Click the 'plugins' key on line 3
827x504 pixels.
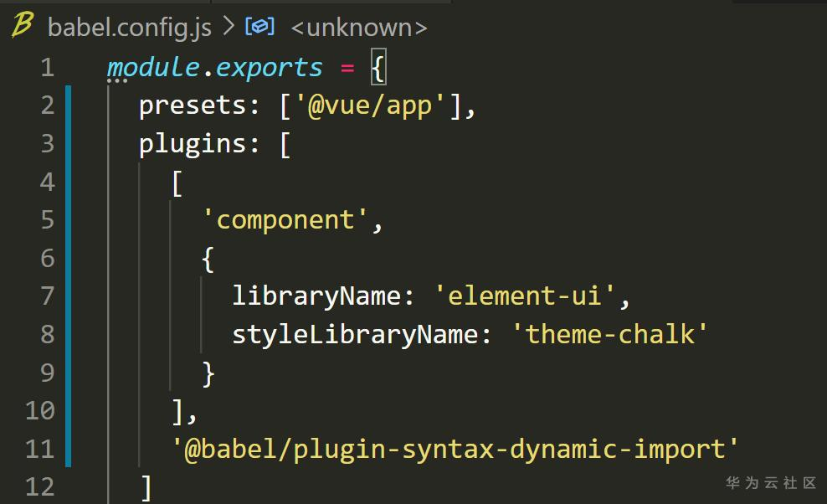pos(193,145)
